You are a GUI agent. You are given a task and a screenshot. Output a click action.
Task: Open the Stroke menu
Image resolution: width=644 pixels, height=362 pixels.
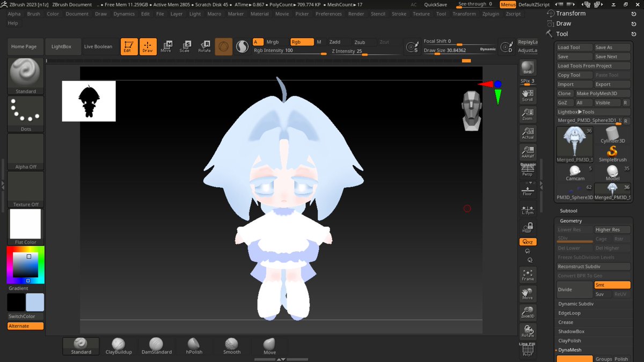pyautogui.click(x=399, y=14)
